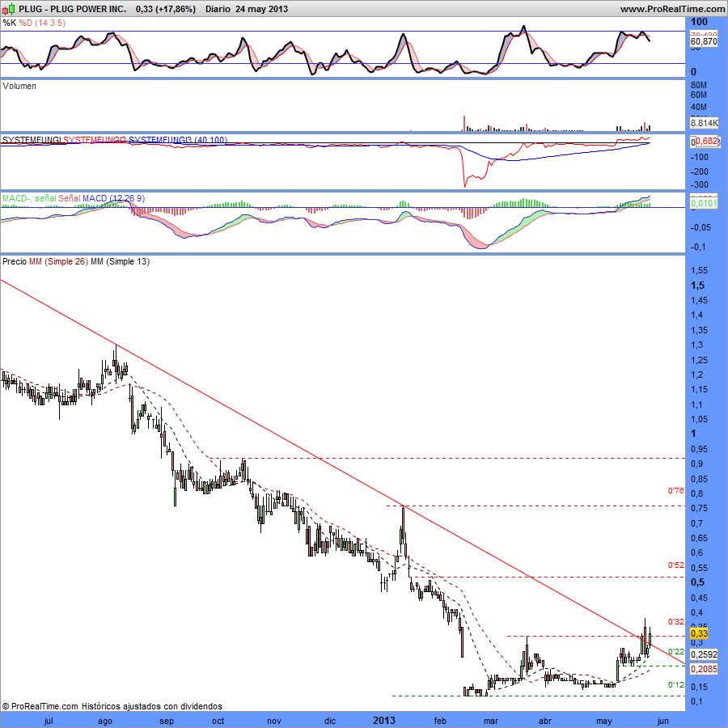
Task: Click the -0,05 MACD axis label
Action: (700, 227)
